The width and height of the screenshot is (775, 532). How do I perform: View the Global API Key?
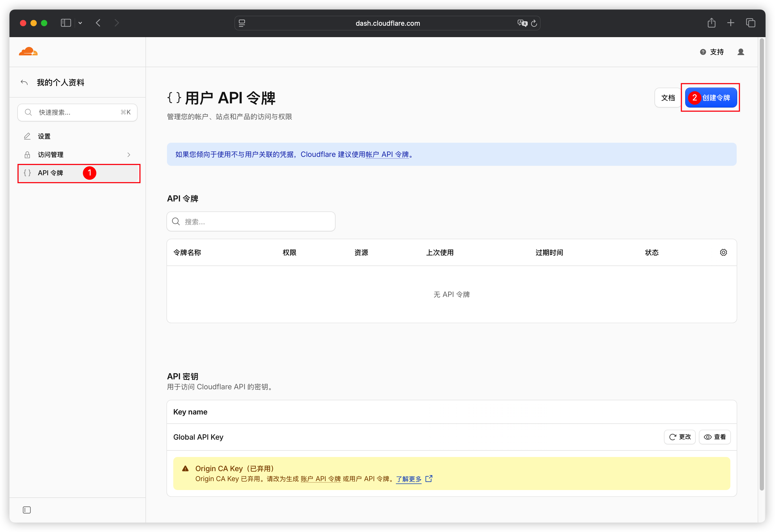714,437
